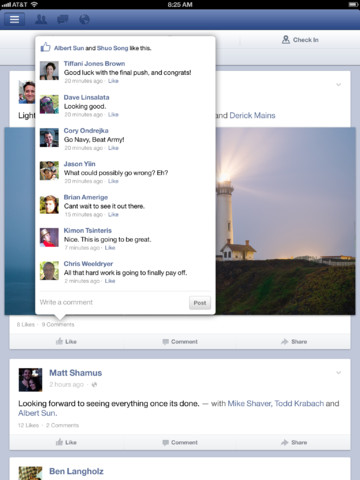Click thumbs-up icon beside Albert Sun

point(45,47)
